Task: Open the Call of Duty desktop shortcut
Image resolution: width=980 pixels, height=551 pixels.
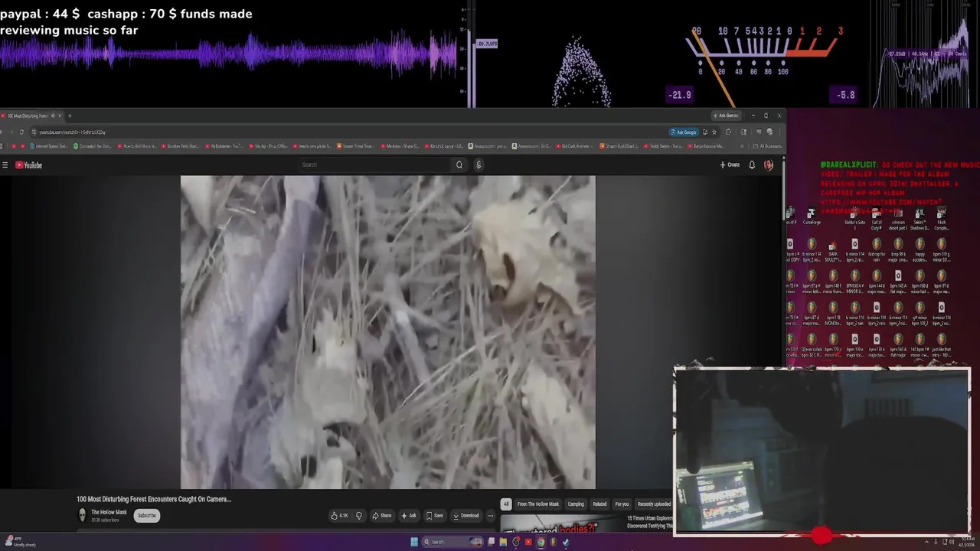Action: (x=877, y=220)
